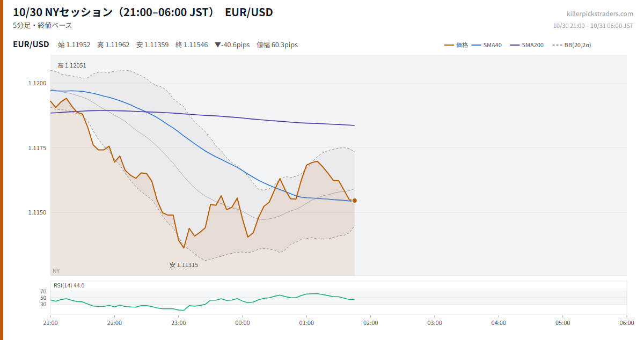Toggle the 価格 legend label
This screenshot has height=340, width=644.
pyautogui.click(x=462, y=45)
